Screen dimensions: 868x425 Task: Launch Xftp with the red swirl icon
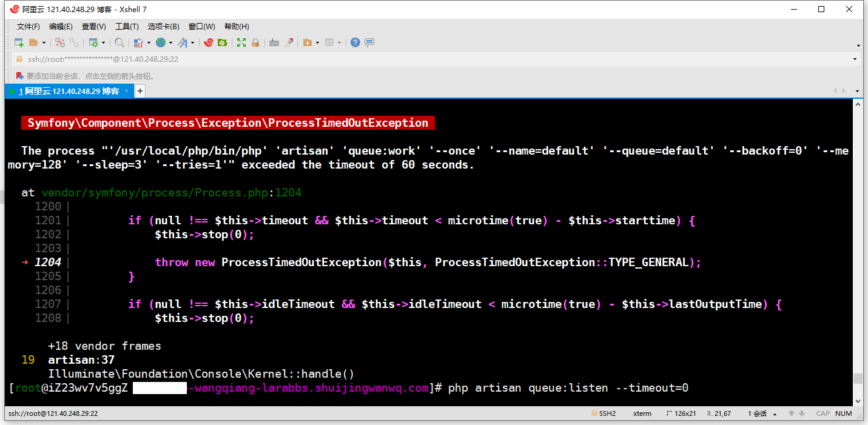tap(209, 42)
